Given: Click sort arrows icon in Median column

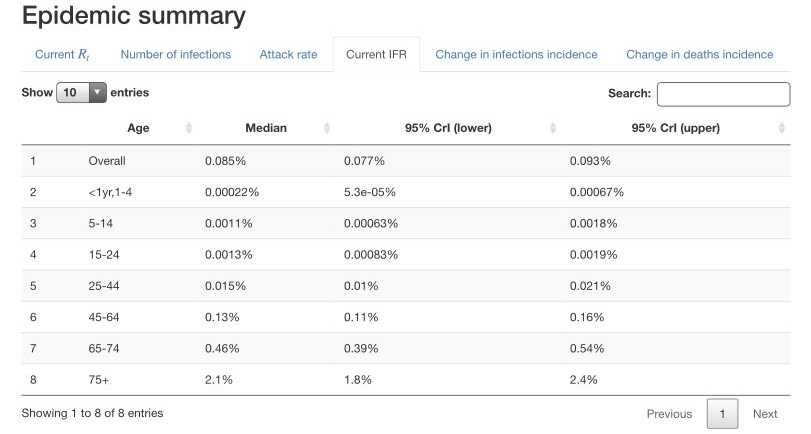Looking at the screenshot, I should 327,128.
